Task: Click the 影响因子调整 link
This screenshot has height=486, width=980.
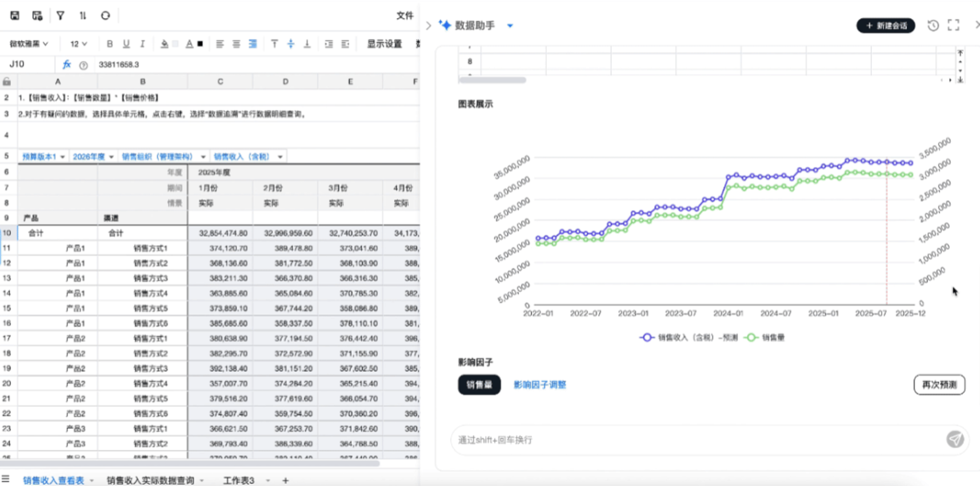Action: click(539, 384)
